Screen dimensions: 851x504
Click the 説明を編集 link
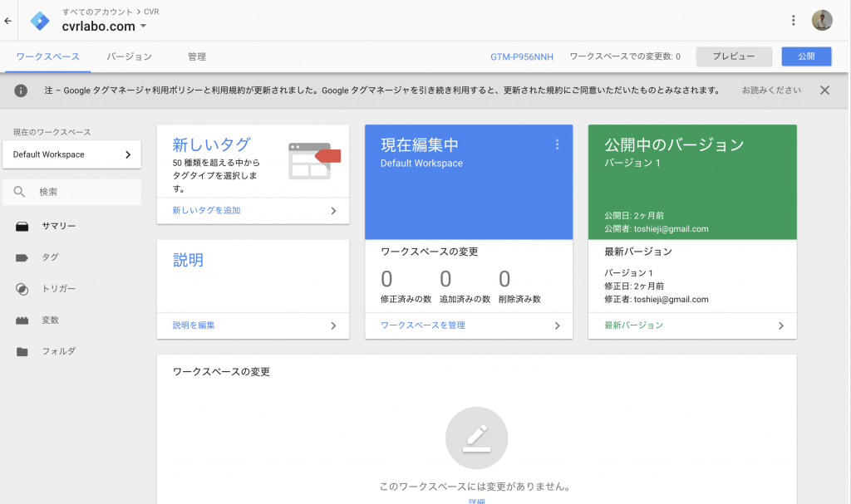[193, 325]
